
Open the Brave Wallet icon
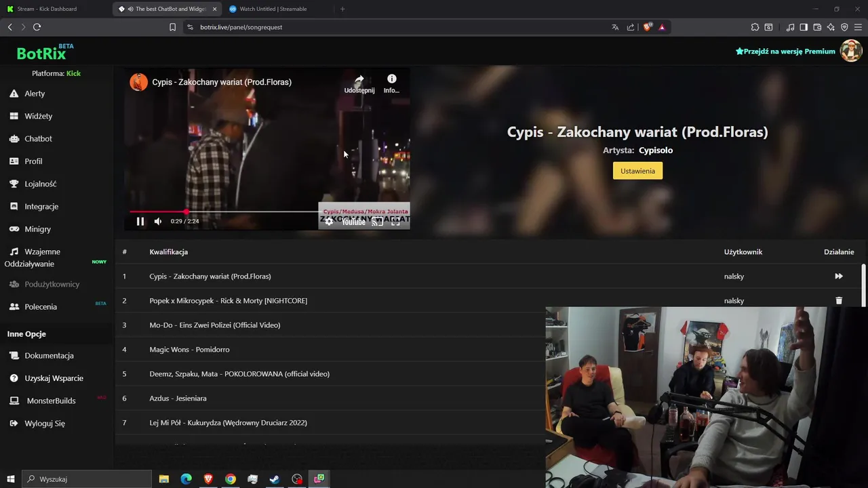coord(817,27)
